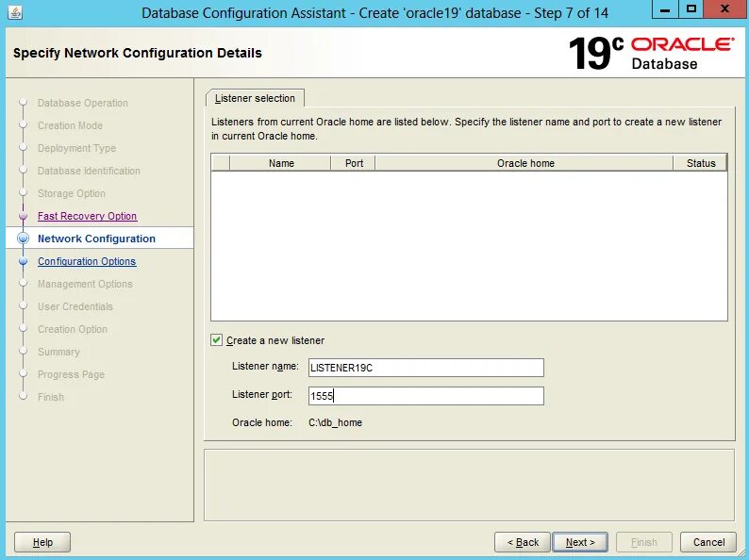Click the Finish step label in sidebar
The height and width of the screenshot is (560, 749).
coord(50,397)
